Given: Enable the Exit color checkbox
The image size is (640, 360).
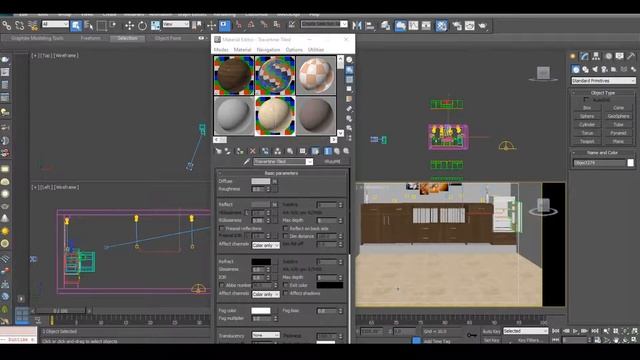Looking at the screenshot, I should [285, 285].
